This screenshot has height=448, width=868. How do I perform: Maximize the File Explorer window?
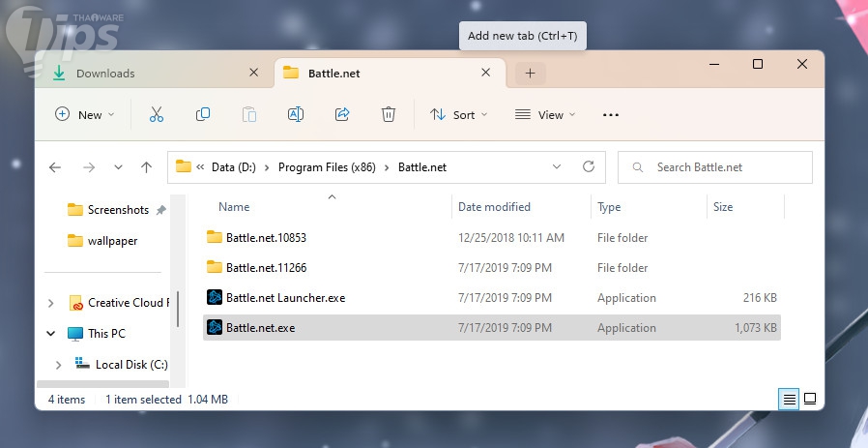[758, 64]
